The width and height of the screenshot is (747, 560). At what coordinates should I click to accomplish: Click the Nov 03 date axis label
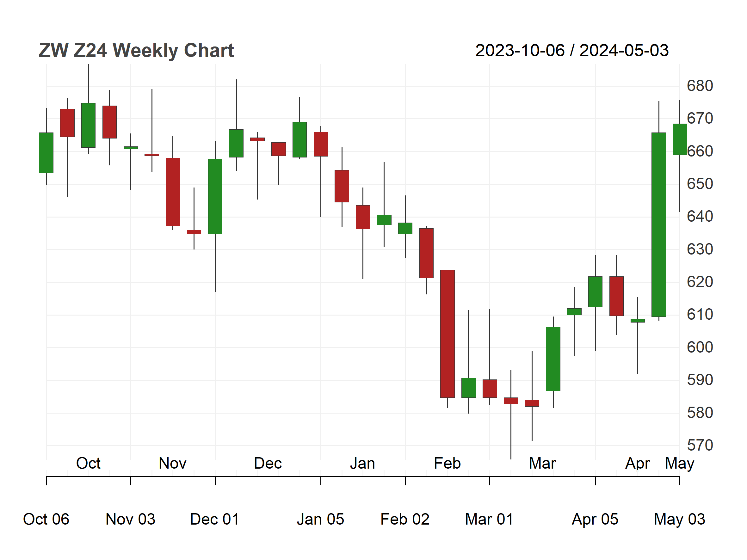(x=130, y=519)
